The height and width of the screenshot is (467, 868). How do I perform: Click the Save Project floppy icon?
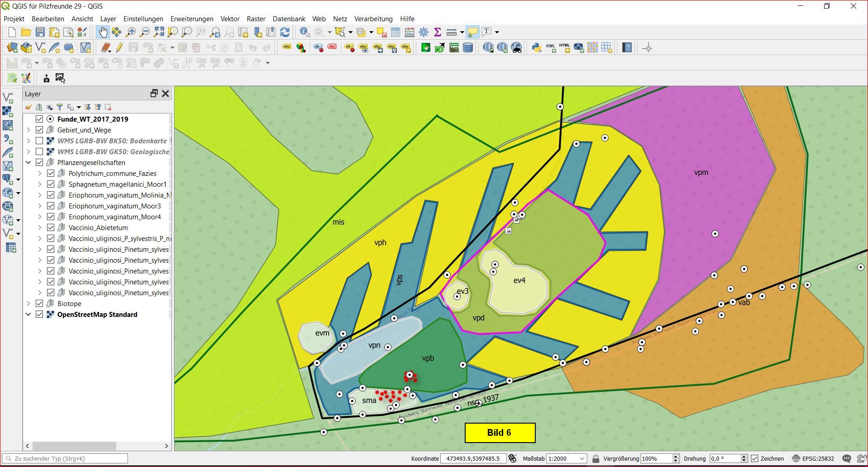click(40, 32)
